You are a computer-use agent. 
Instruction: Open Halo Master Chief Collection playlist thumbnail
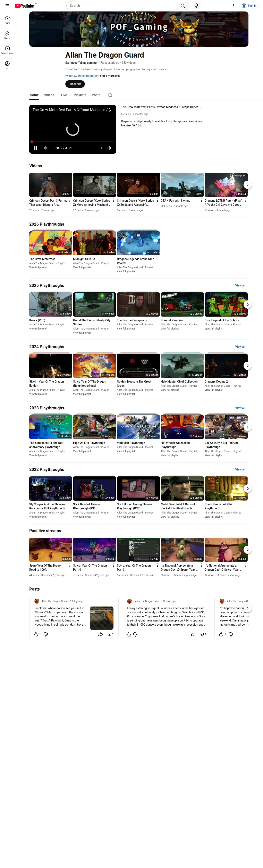click(x=182, y=366)
